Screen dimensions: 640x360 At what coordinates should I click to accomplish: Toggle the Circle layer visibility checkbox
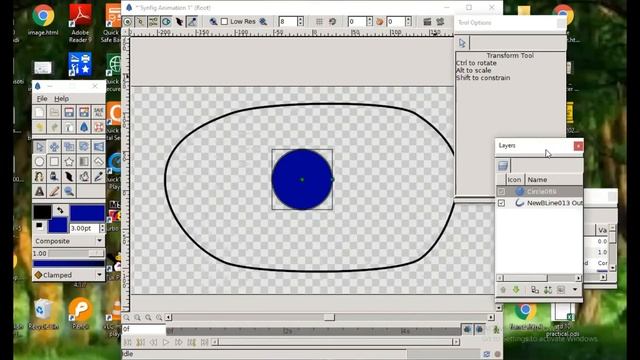[x=501, y=191]
